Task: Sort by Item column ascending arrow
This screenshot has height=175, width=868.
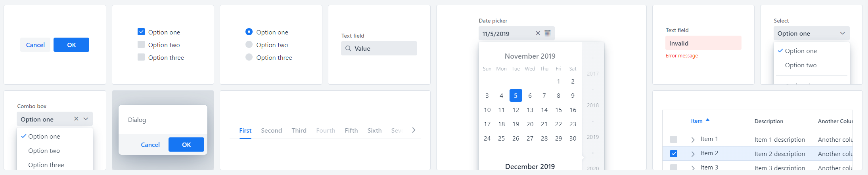Action: (x=707, y=120)
